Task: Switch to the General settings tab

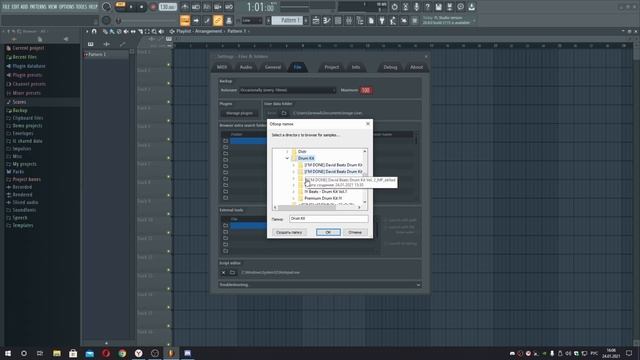Action: tap(273, 67)
